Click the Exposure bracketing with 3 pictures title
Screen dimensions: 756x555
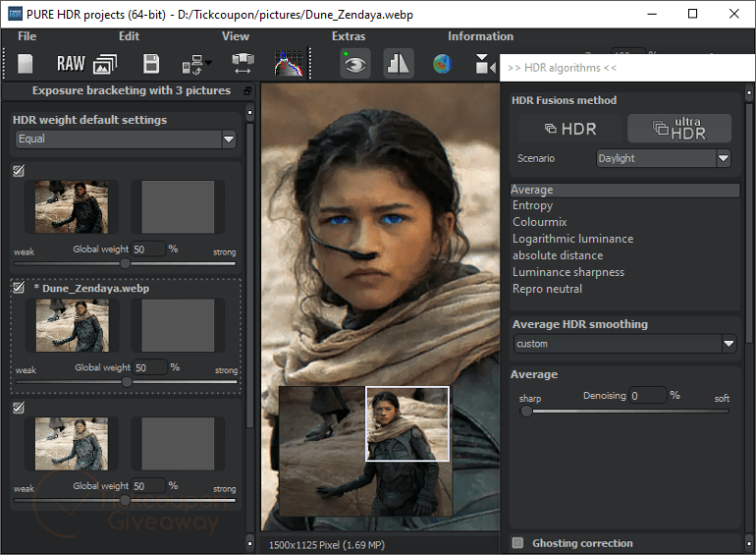click(132, 90)
